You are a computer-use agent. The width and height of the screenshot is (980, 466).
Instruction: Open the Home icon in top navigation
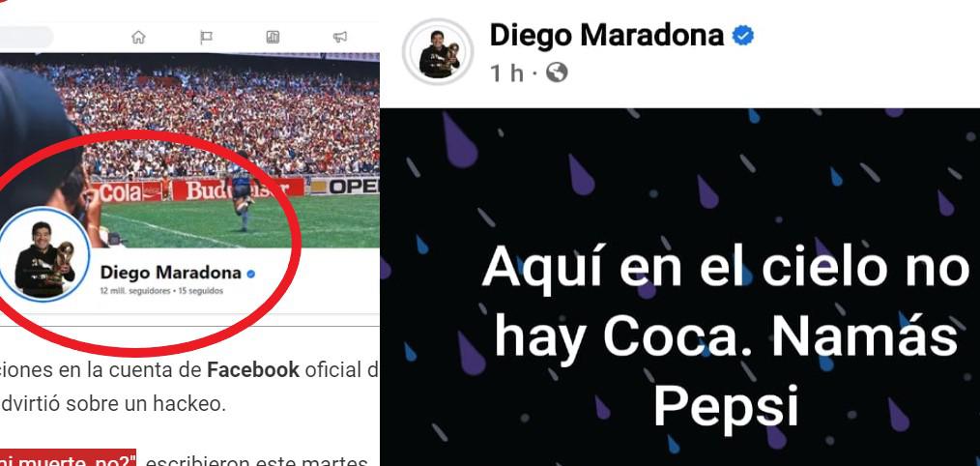pyautogui.click(x=138, y=38)
